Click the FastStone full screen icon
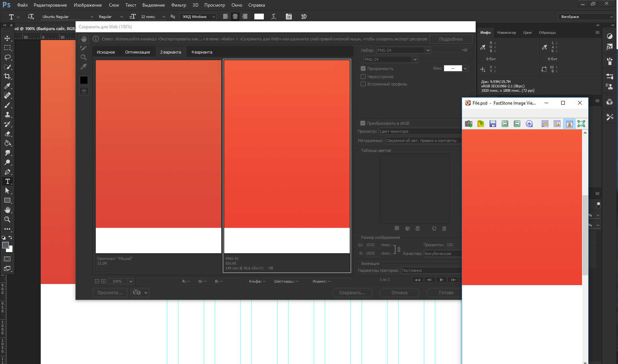The height and width of the screenshot is (364, 618). pyautogui.click(x=581, y=124)
